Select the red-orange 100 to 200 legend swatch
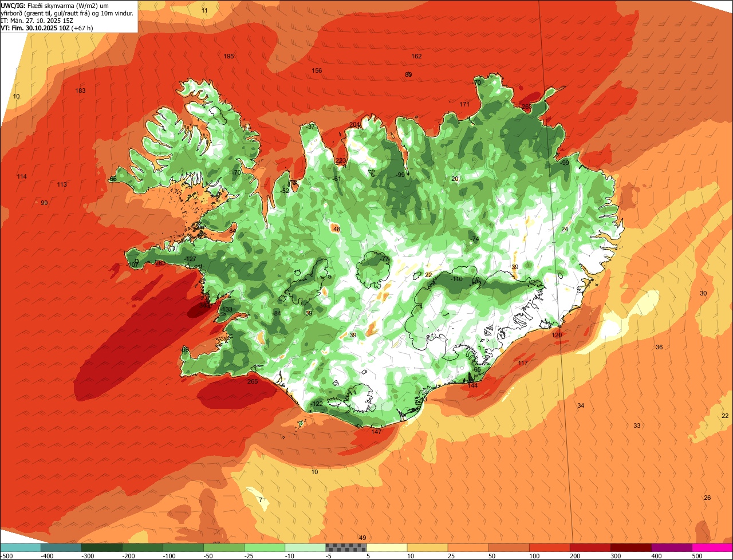 (549, 548)
